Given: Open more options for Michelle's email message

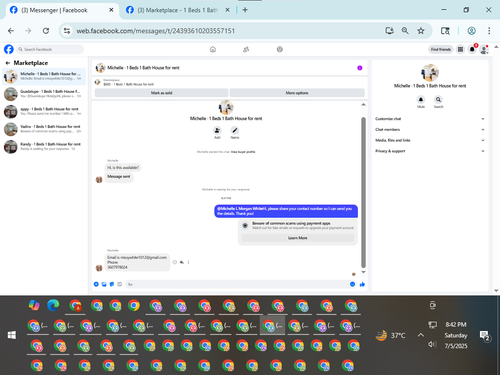Looking at the screenshot, I should [188, 262].
